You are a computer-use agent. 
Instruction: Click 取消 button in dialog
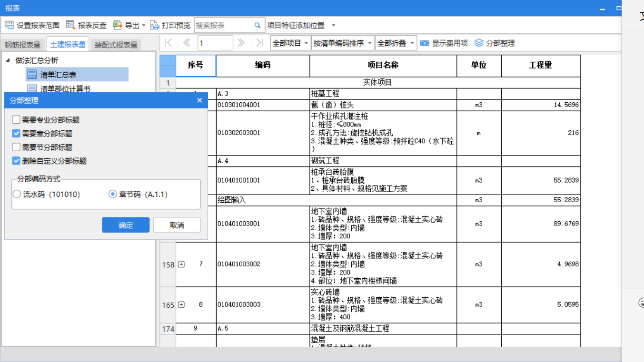point(177,225)
